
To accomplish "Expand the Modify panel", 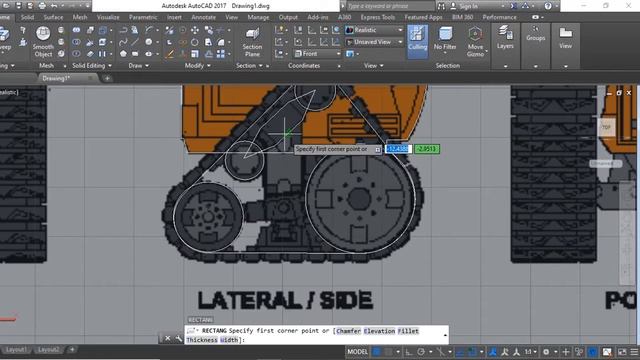I will [x=197, y=65].
